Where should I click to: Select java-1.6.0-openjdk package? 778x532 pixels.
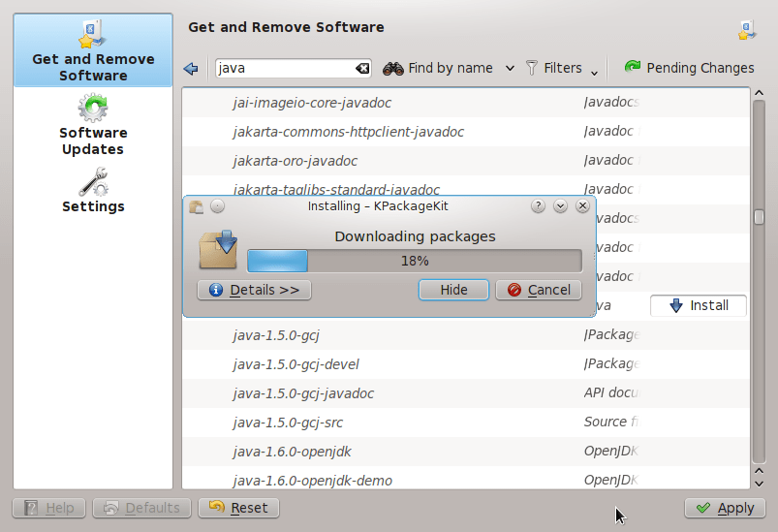coord(465,452)
